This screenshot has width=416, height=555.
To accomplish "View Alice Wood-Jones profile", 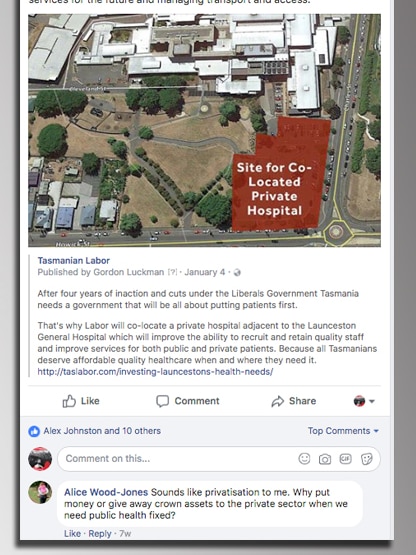I will click(x=106, y=492).
